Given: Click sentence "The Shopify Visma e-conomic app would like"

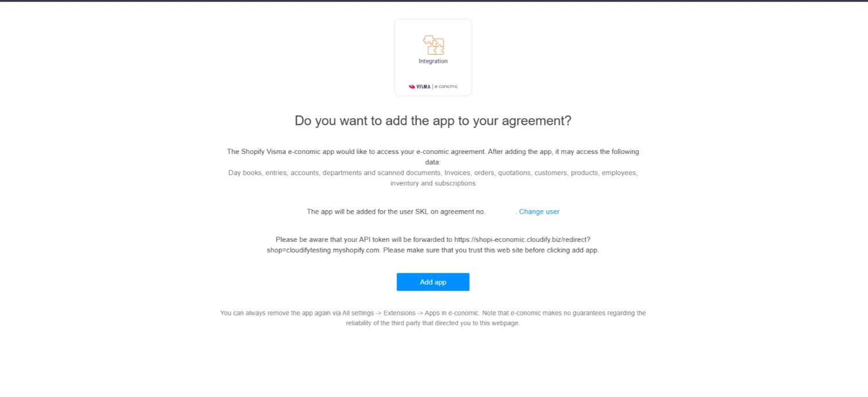Looking at the screenshot, I should (x=433, y=157).
